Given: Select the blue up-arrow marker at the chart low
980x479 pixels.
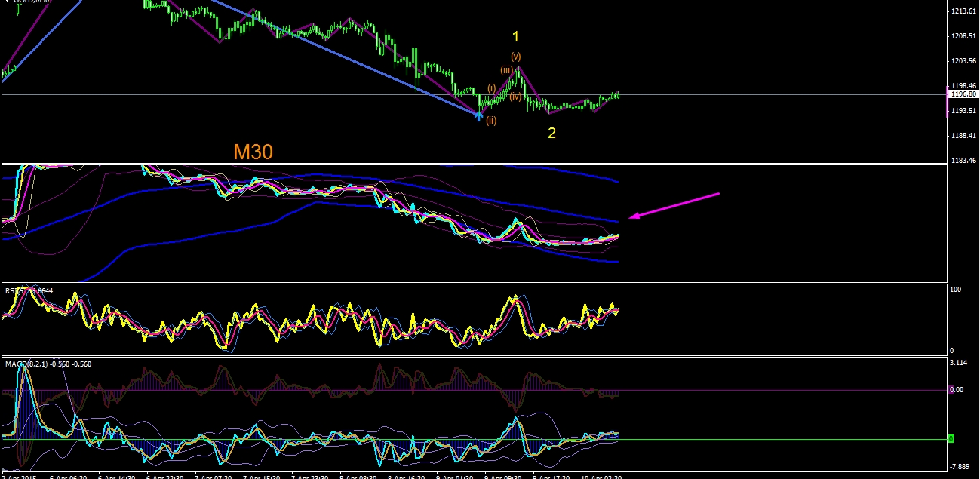Looking at the screenshot, I should [x=478, y=115].
